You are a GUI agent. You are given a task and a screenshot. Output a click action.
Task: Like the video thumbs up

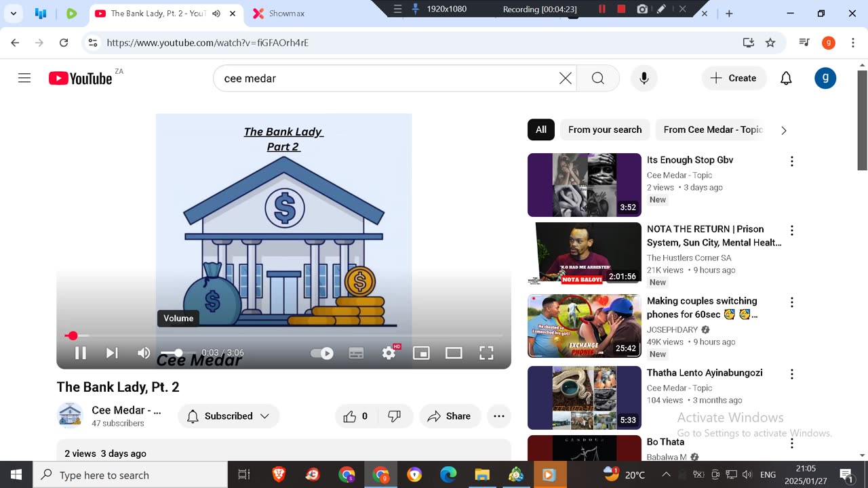pyautogui.click(x=355, y=416)
